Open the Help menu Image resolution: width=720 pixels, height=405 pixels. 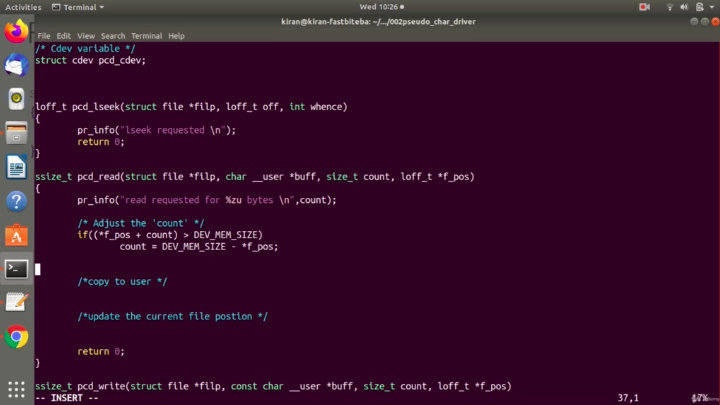pyautogui.click(x=176, y=36)
